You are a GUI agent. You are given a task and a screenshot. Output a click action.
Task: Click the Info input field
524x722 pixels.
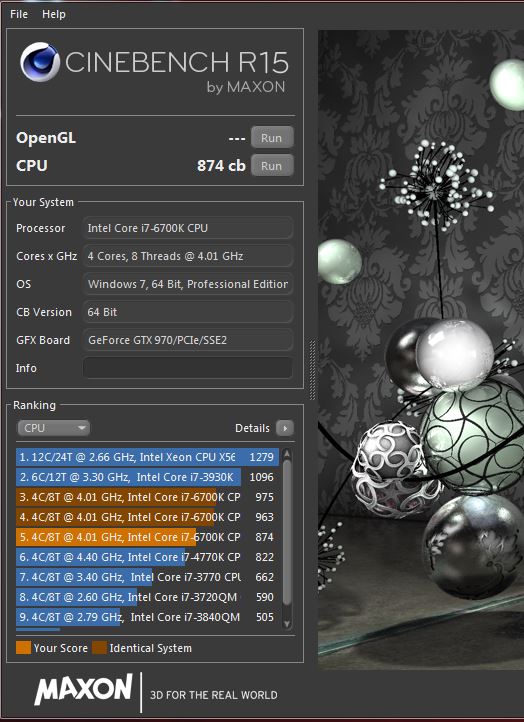188,368
